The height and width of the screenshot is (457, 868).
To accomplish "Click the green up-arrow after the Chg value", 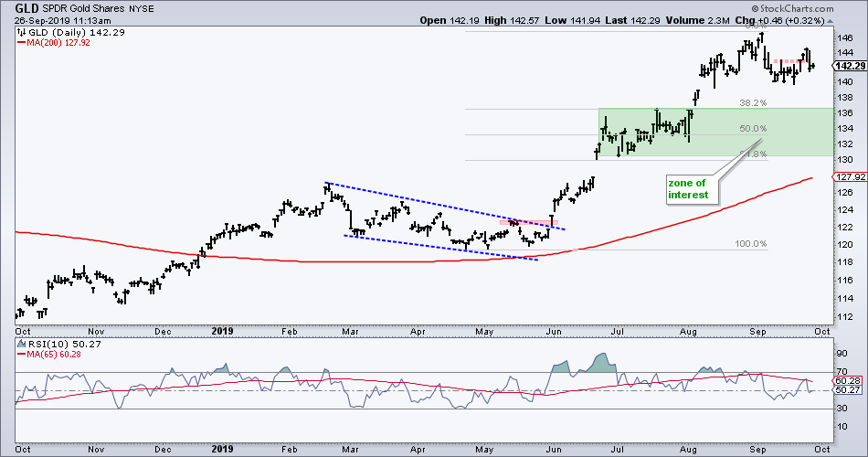I will 830,20.
